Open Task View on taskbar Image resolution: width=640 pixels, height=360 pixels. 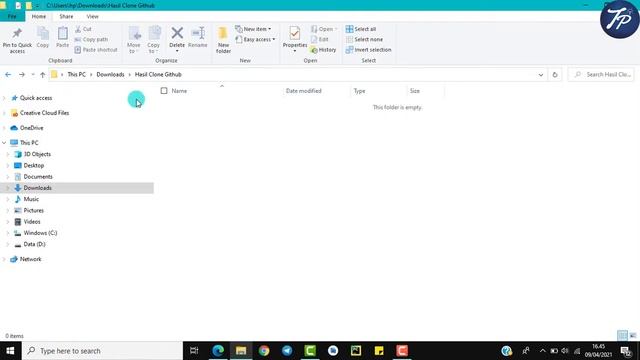pyautogui.click(x=194, y=351)
